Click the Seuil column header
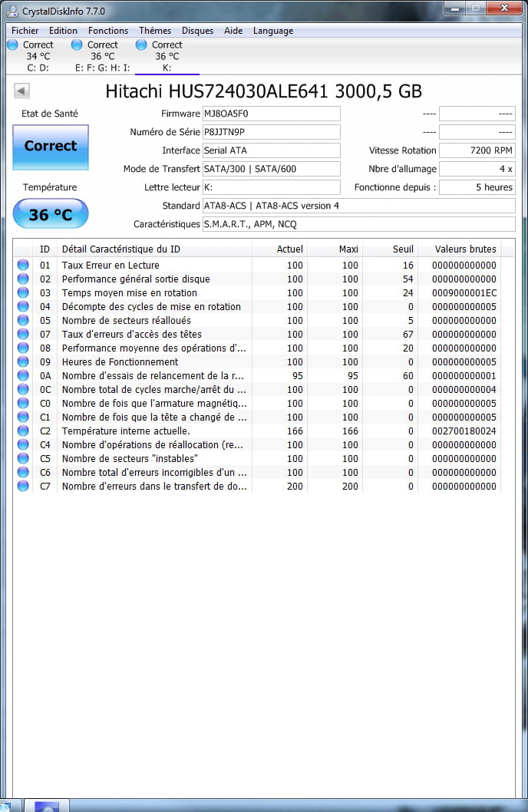 click(x=391, y=249)
